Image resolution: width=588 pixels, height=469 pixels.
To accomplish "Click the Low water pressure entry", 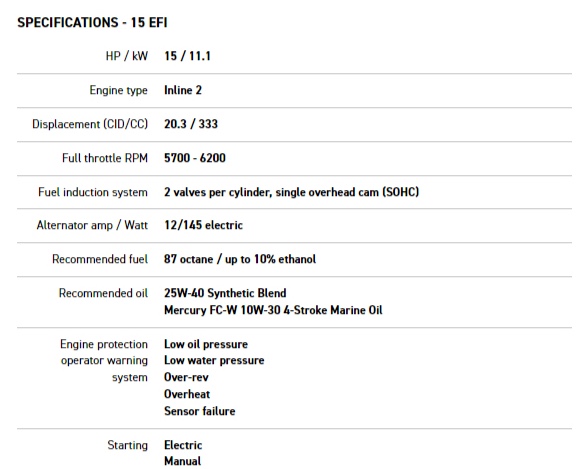I will [x=214, y=360].
